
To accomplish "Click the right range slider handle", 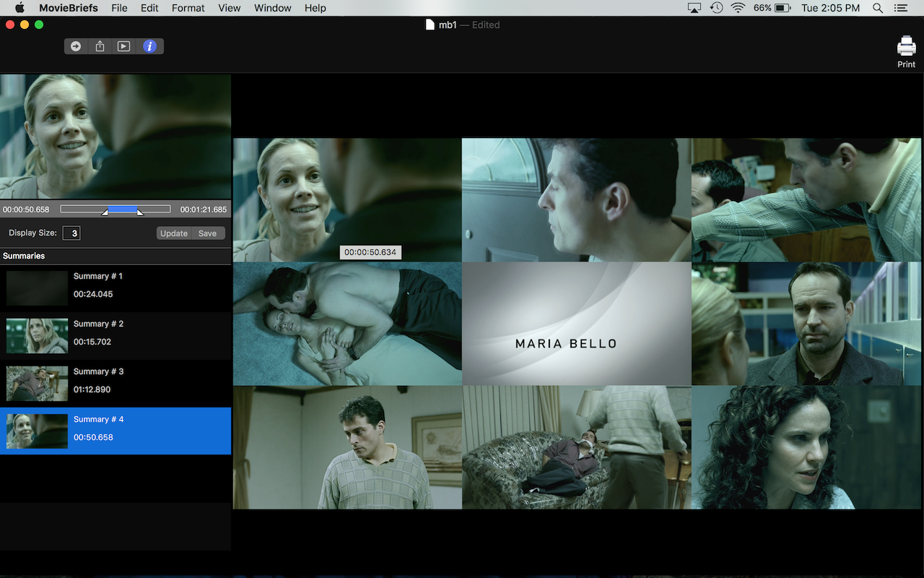I will pyautogui.click(x=140, y=212).
